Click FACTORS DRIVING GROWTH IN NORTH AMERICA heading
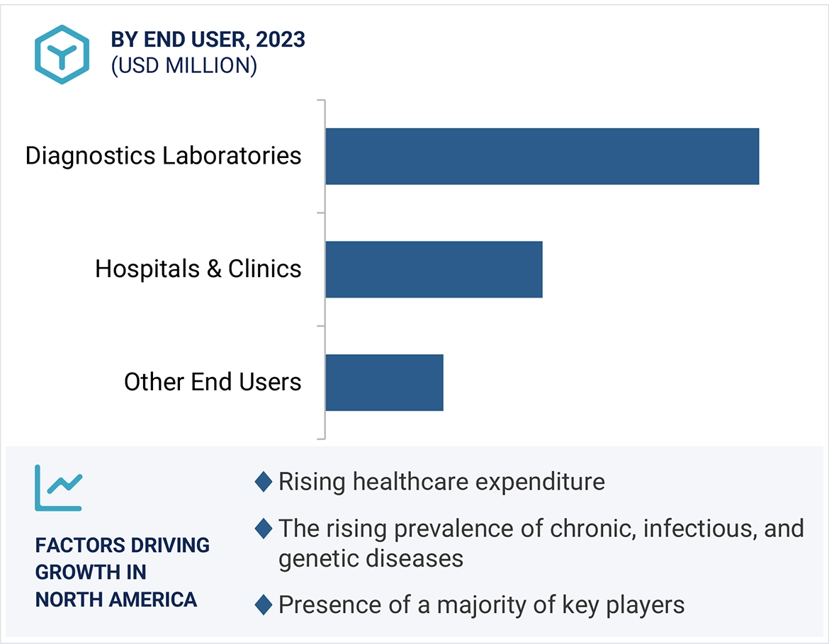This screenshot has width=829, height=644. (123, 572)
